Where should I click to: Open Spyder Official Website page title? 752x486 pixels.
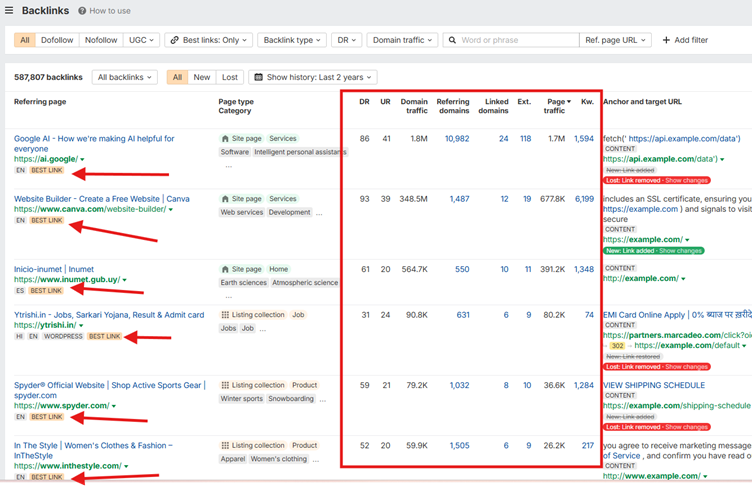pos(109,390)
